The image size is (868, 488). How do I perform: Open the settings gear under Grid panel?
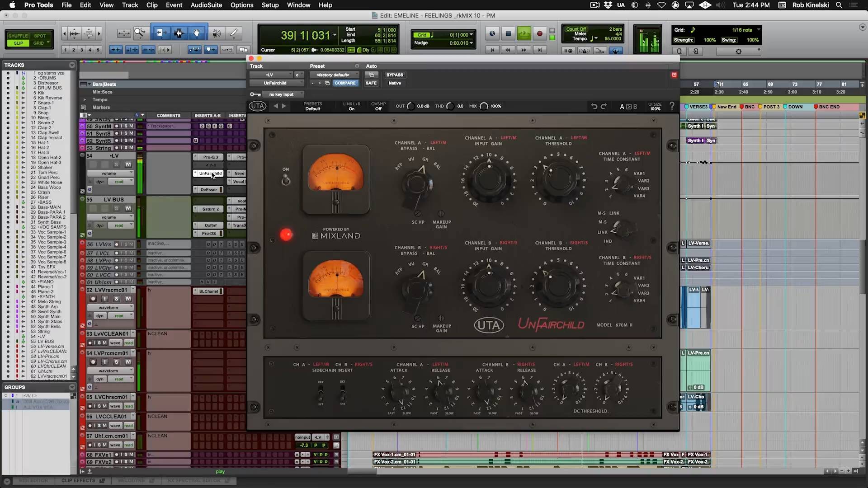pyautogui.click(x=739, y=52)
